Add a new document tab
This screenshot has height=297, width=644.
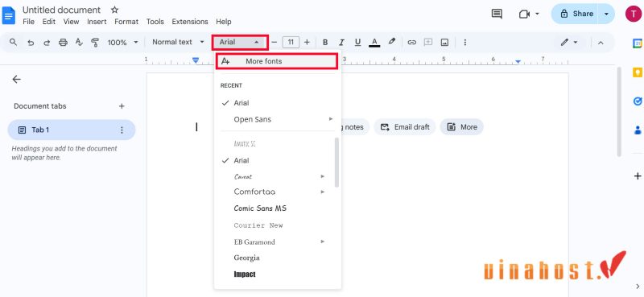click(122, 106)
